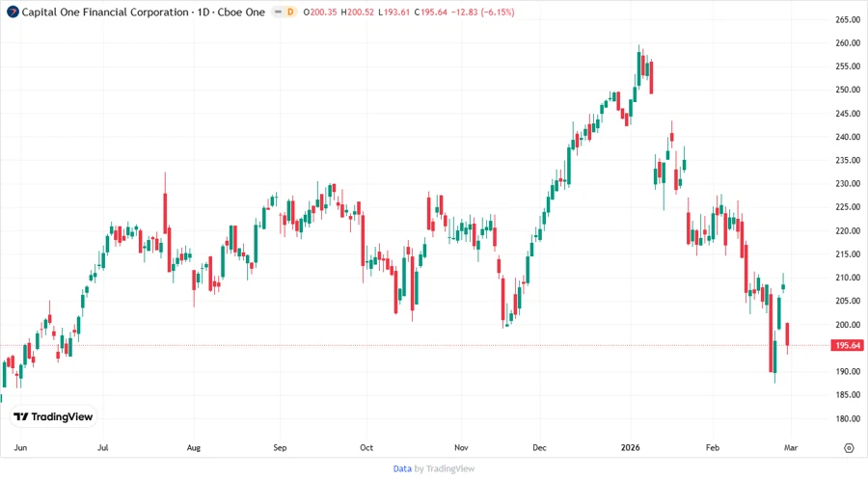
Task: Select the Aug label on time axis
Action: [194, 447]
